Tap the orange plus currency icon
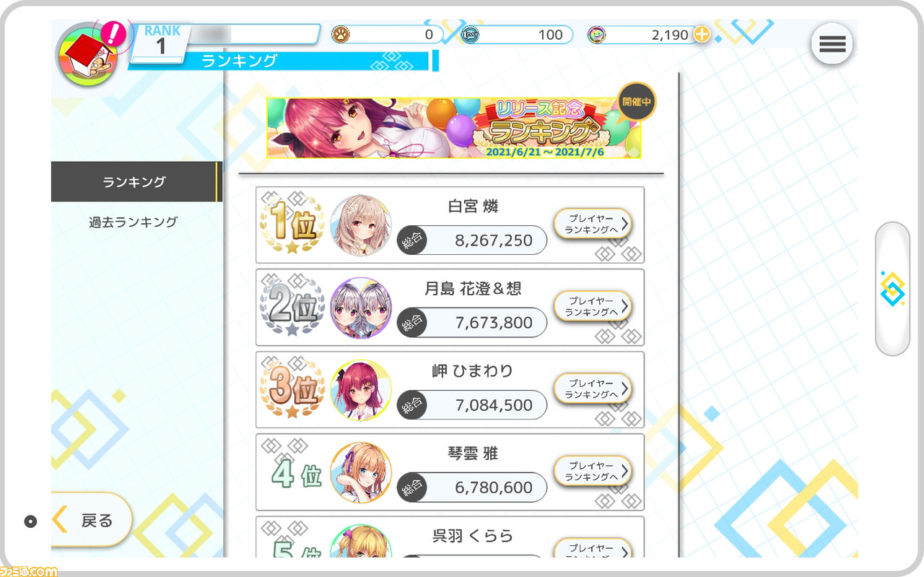924x577 pixels. point(702,34)
